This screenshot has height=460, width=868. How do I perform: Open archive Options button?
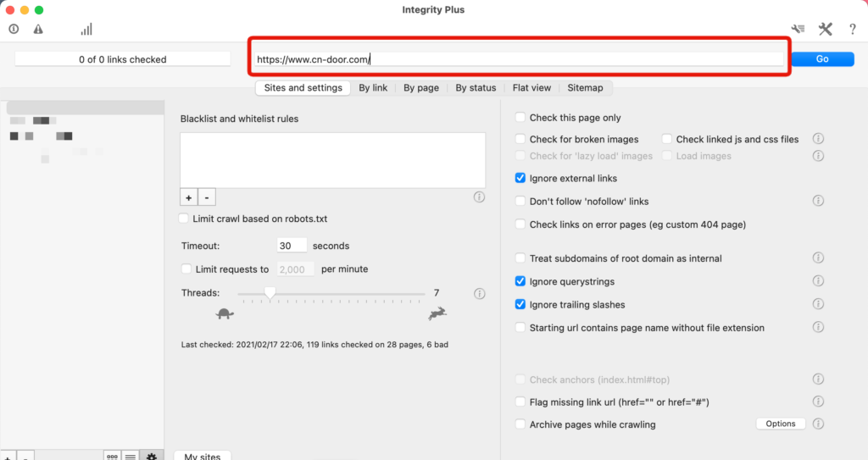pyautogui.click(x=781, y=424)
